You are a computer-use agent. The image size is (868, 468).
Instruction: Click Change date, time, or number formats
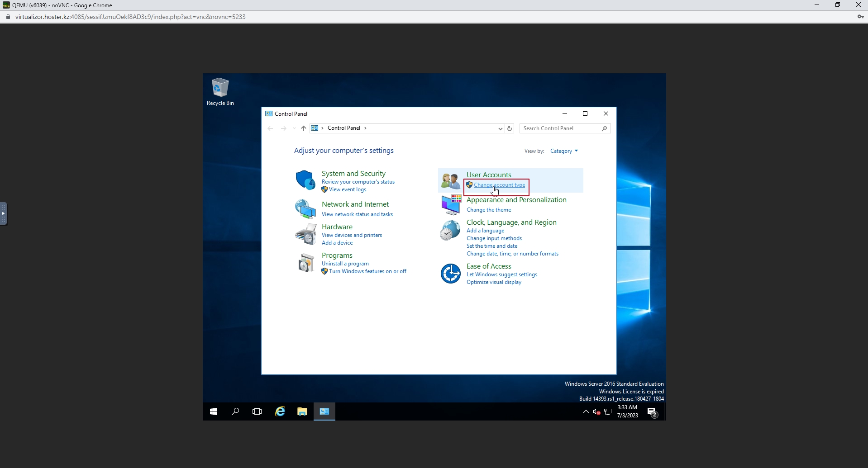pos(512,254)
